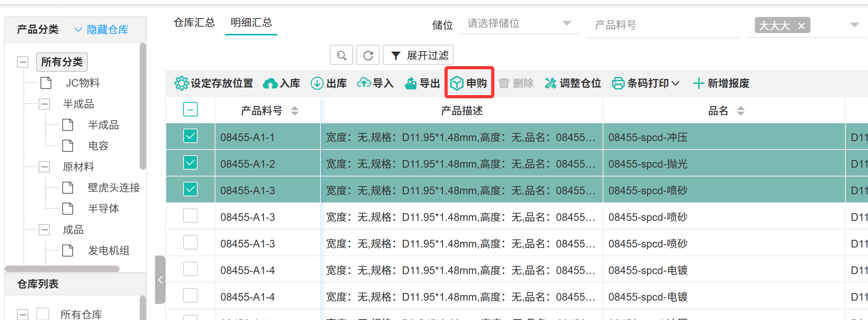Uncheck the row 08455-A1-1 checkbox
This screenshot has width=868, height=320.
click(190, 136)
